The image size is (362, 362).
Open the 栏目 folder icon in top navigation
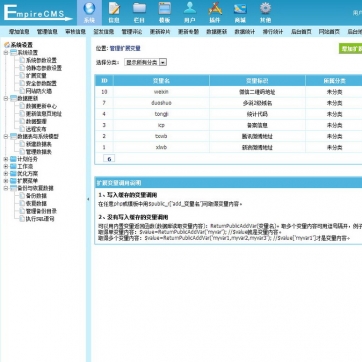coord(139,9)
